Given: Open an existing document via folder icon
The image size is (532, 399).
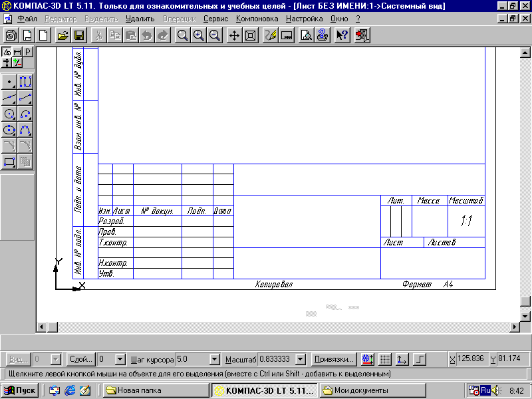Looking at the screenshot, I should coord(63,35).
